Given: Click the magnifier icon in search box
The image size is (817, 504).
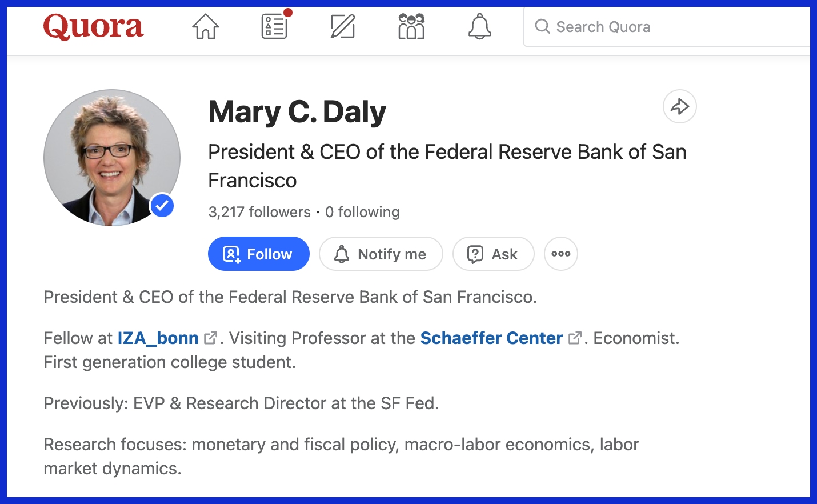Looking at the screenshot, I should pos(542,27).
